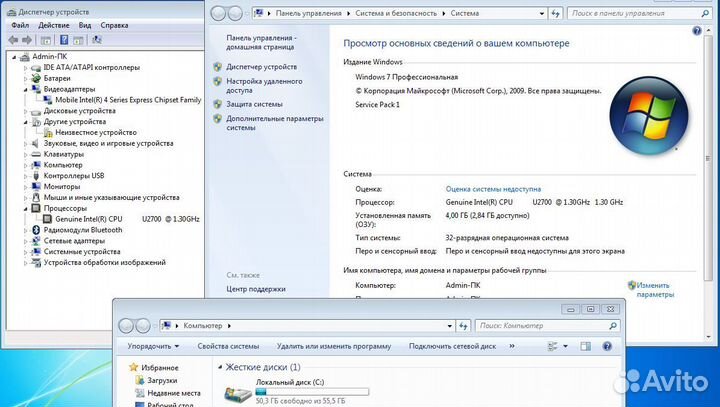Click Удалить или изменить программу
This screenshot has width=720, height=407.
334,346
